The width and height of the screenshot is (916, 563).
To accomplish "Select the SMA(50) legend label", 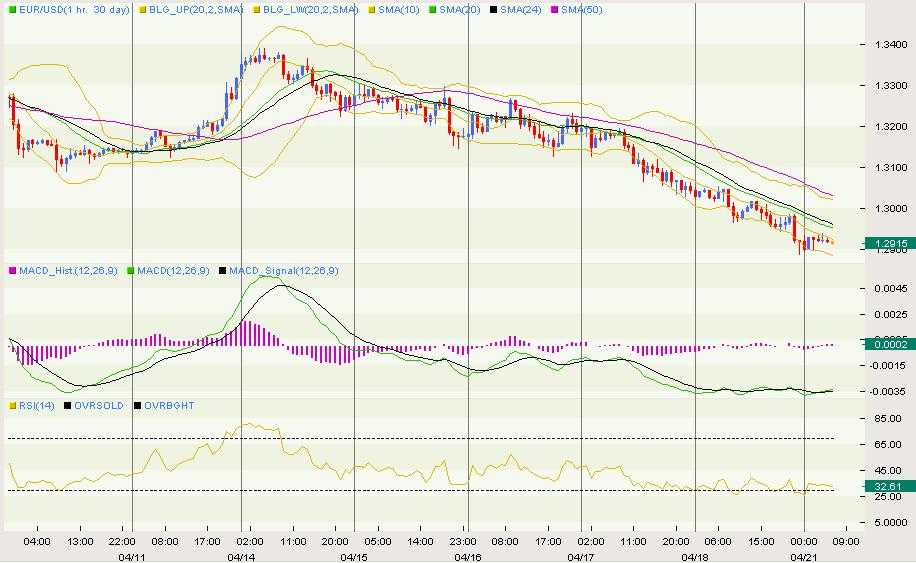I will (582, 10).
